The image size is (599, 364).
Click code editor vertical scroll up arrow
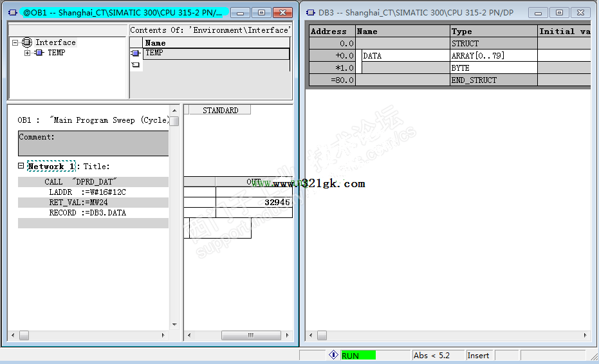click(174, 111)
